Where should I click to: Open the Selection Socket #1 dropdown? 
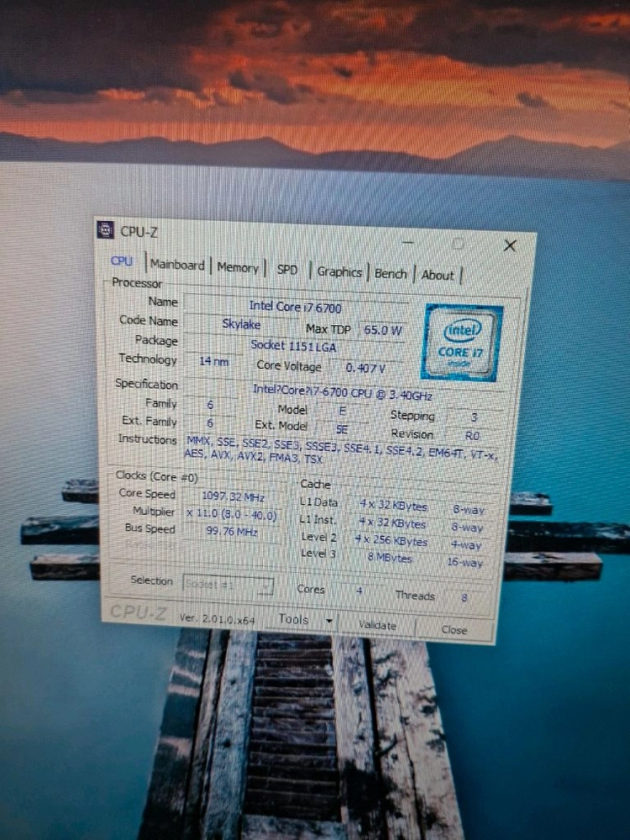(x=228, y=585)
